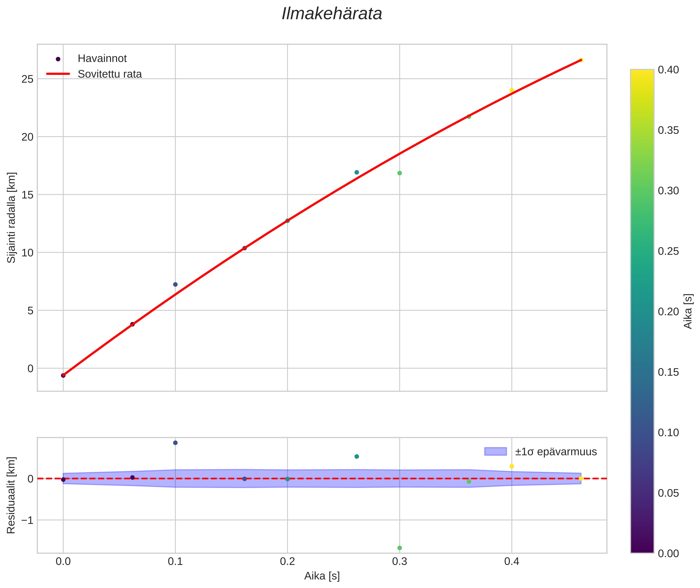700x588 pixels.
Task: Click the Residuaalit [km] axis label
Action: (11, 495)
